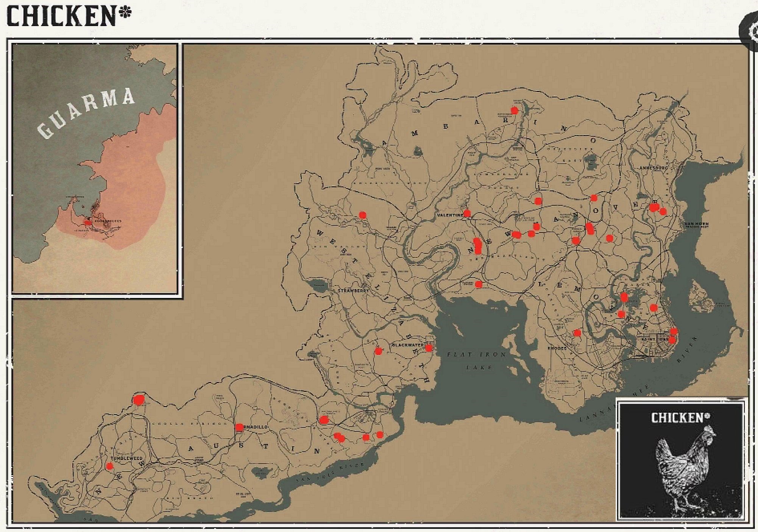758x532 pixels.
Task: Click the red marker near Valentine
Action: coord(466,213)
